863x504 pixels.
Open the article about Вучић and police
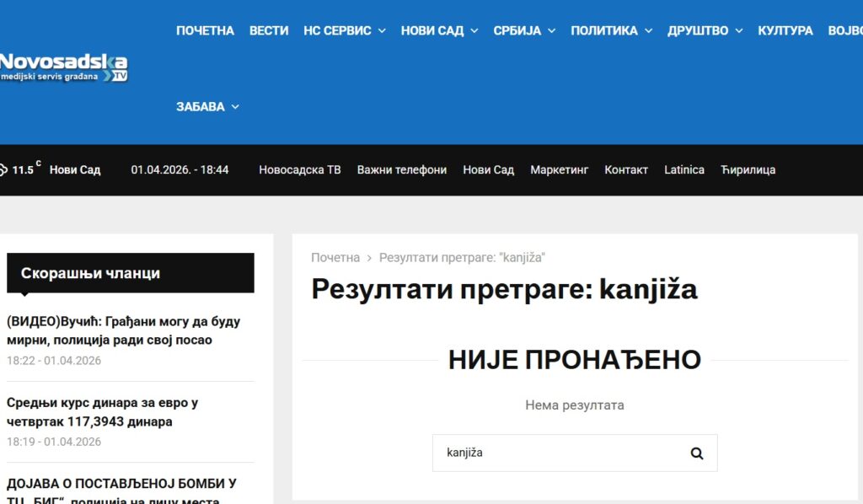[x=123, y=330]
